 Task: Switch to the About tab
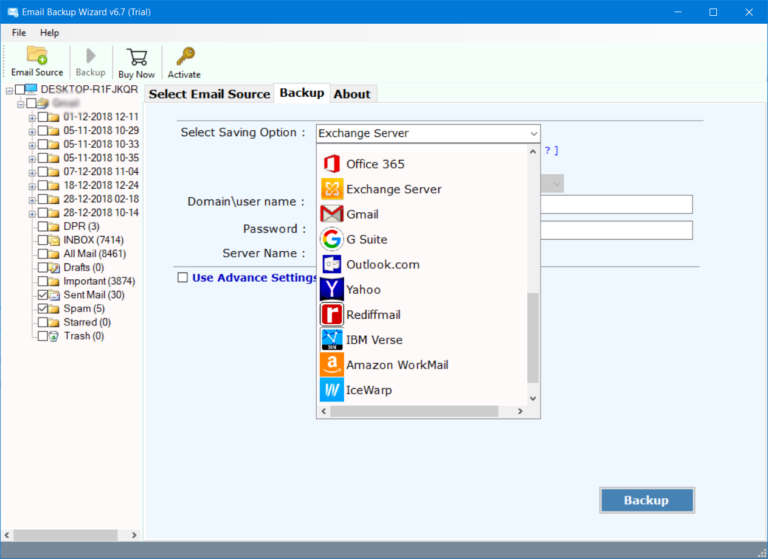[352, 94]
